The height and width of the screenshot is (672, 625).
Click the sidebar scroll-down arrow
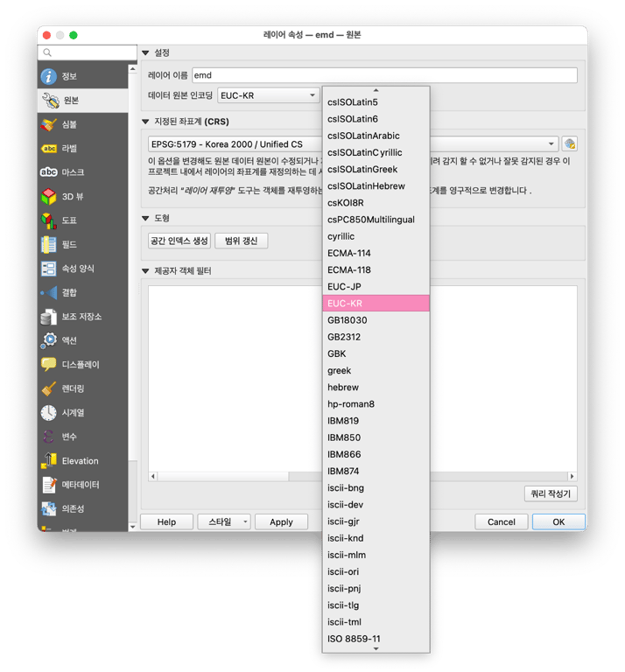pos(132,527)
